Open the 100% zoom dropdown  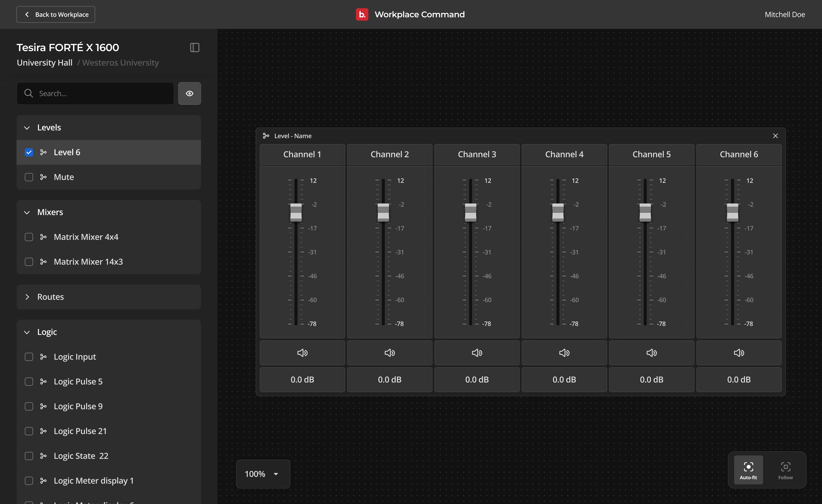click(x=263, y=474)
